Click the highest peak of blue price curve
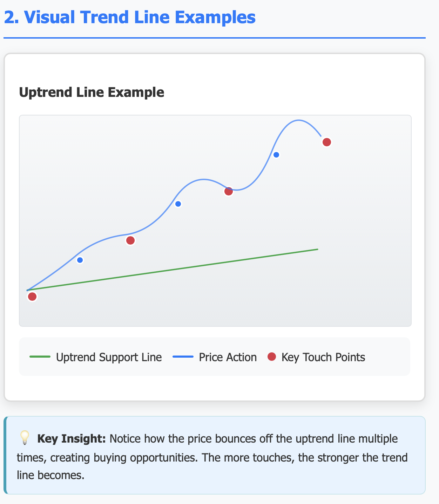Screen dimensions: 439x504 tap(298, 120)
